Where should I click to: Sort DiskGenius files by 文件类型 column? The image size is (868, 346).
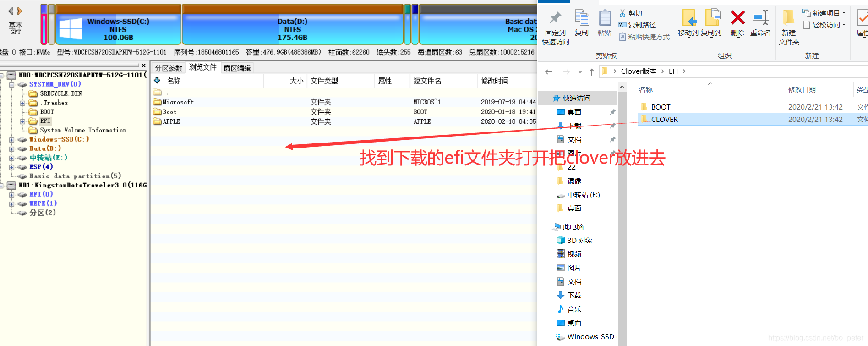click(324, 81)
